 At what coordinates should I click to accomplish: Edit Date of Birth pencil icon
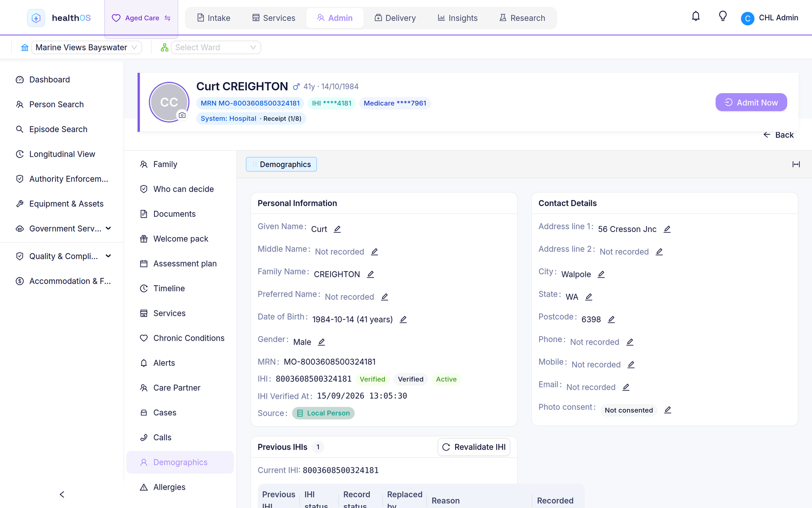[x=403, y=319]
